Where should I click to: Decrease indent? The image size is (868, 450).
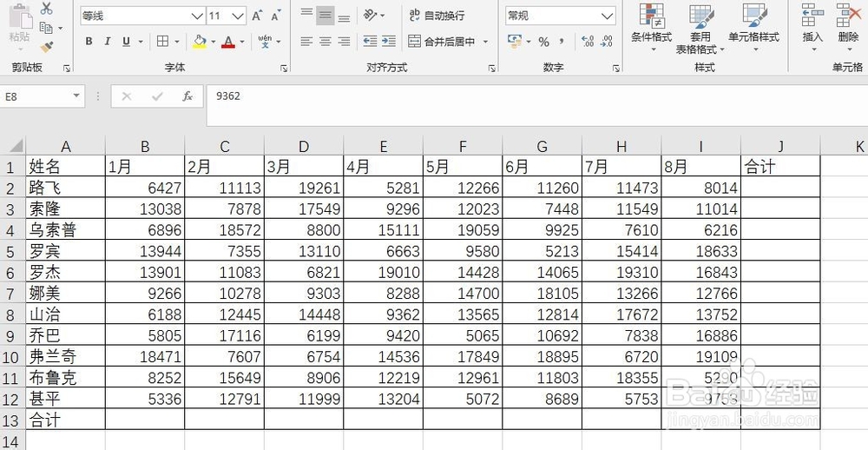pyautogui.click(x=370, y=41)
